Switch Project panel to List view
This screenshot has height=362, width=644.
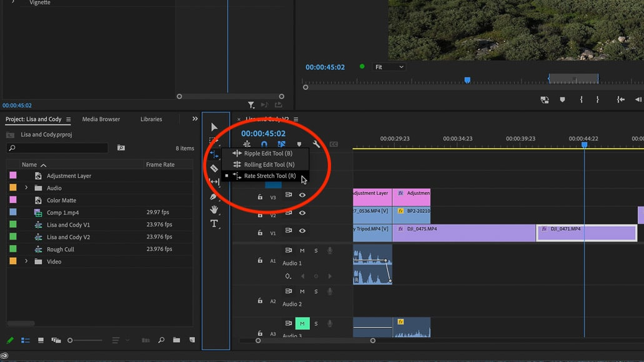pos(26,340)
